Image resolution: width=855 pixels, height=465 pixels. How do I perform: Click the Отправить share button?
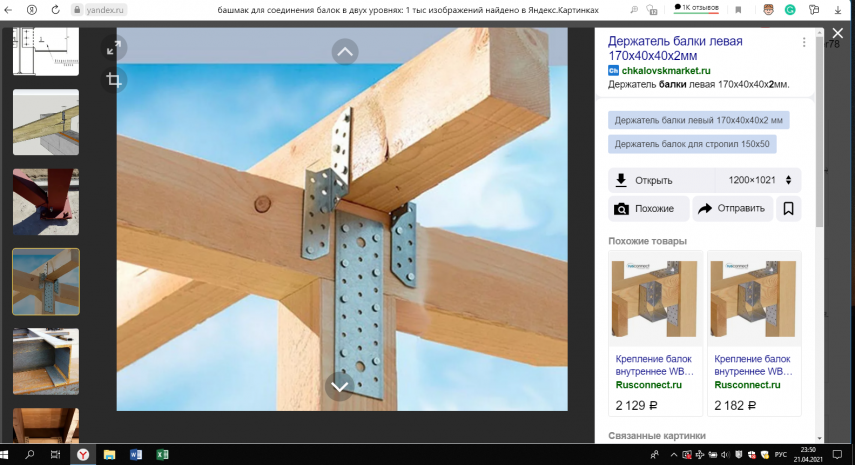pos(732,209)
